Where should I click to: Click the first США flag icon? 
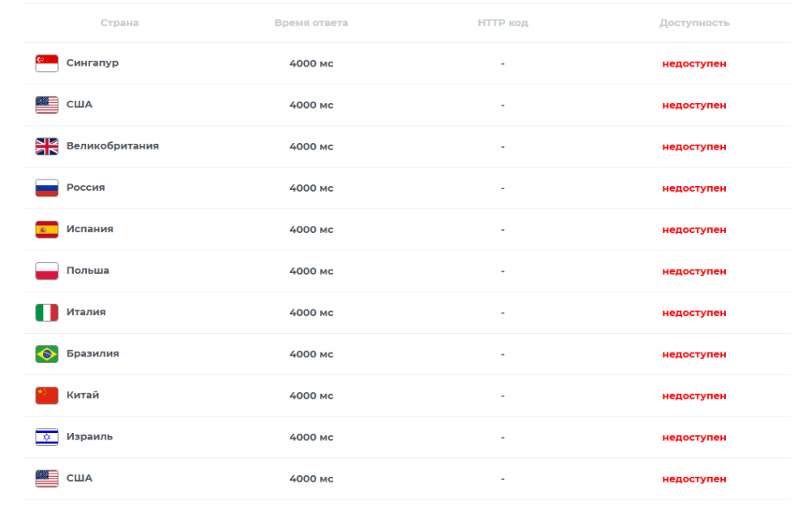[x=46, y=105]
